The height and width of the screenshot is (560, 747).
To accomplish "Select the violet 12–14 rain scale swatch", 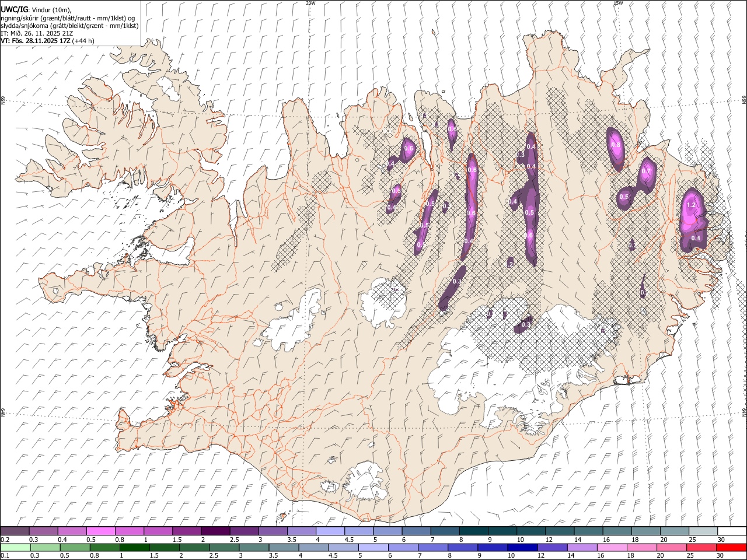I will coord(553,547).
